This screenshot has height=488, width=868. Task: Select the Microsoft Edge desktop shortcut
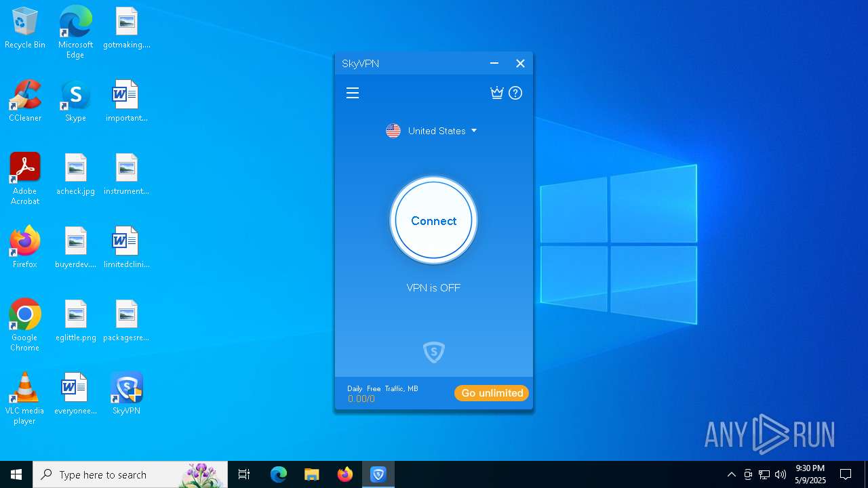point(75,32)
